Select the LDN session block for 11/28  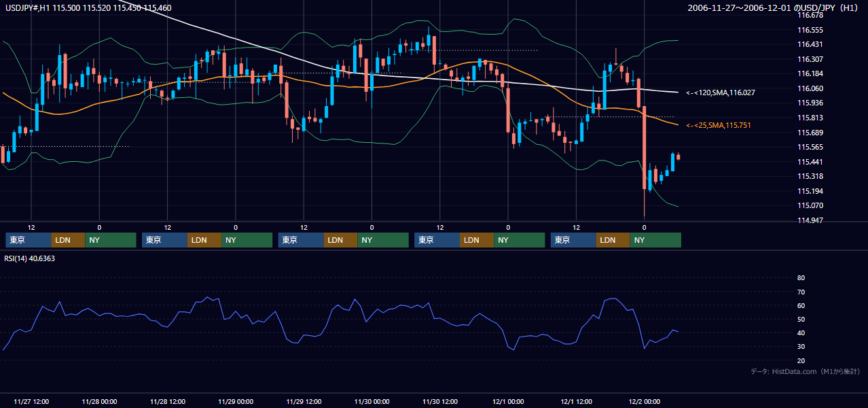pyautogui.click(x=204, y=240)
